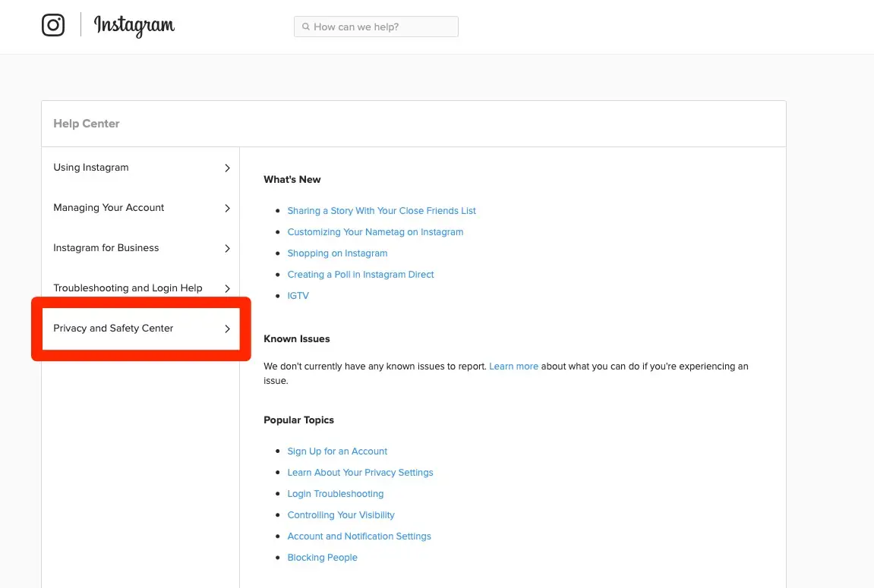Expand Troubleshooting and Login Help chevron
The height and width of the screenshot is (588, 874).
(x=227, y=288)
